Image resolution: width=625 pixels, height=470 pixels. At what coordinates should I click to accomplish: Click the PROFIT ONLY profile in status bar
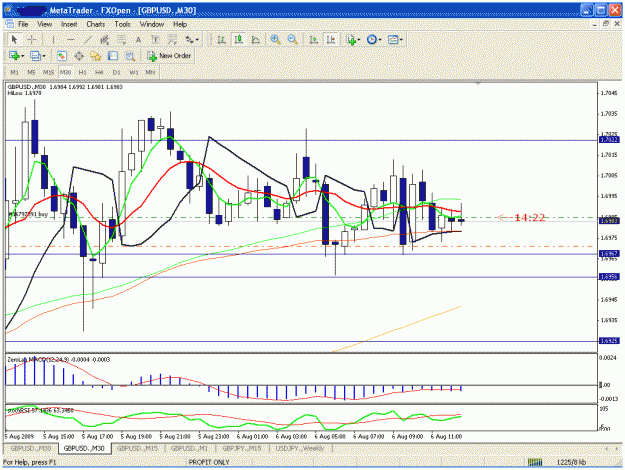209,462
